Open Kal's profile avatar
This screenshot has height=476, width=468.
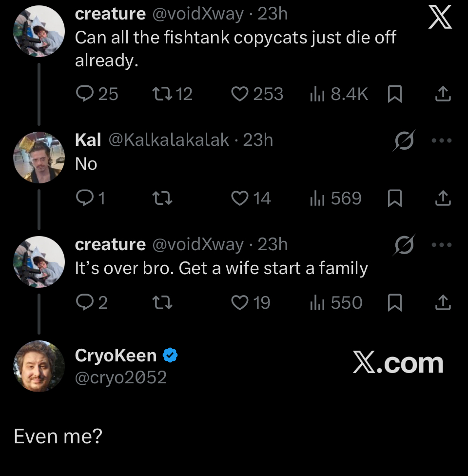(x=39, y=157)
